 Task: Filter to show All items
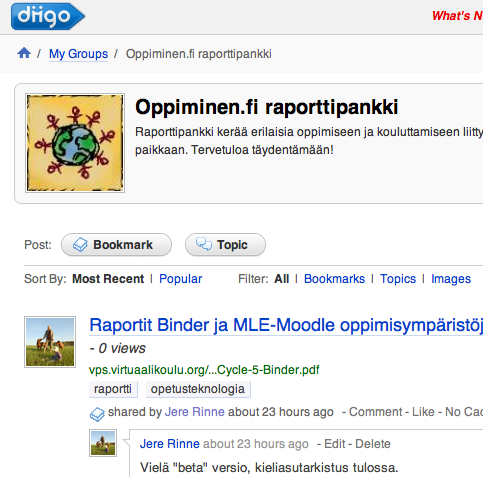click(281, 279)
